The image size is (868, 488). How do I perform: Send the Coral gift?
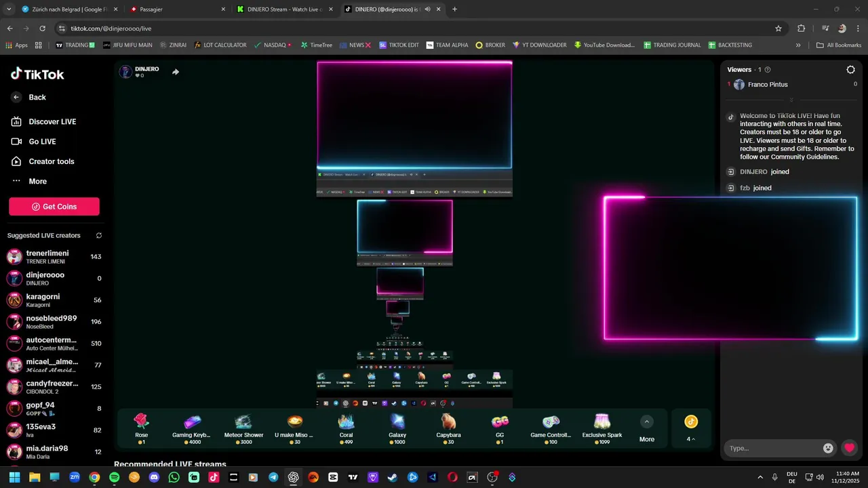(x=346, y=428)
